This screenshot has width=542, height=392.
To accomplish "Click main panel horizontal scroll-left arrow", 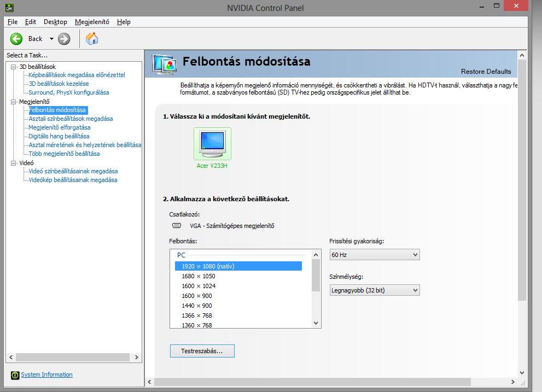I will (x=150, y=382).
